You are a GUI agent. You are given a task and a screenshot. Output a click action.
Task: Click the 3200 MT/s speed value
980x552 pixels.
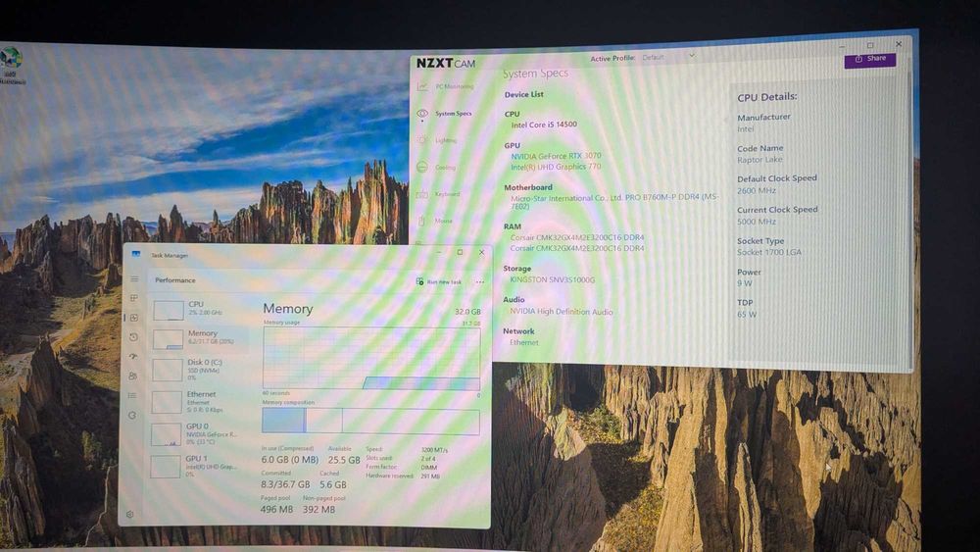tap(434, 450)
